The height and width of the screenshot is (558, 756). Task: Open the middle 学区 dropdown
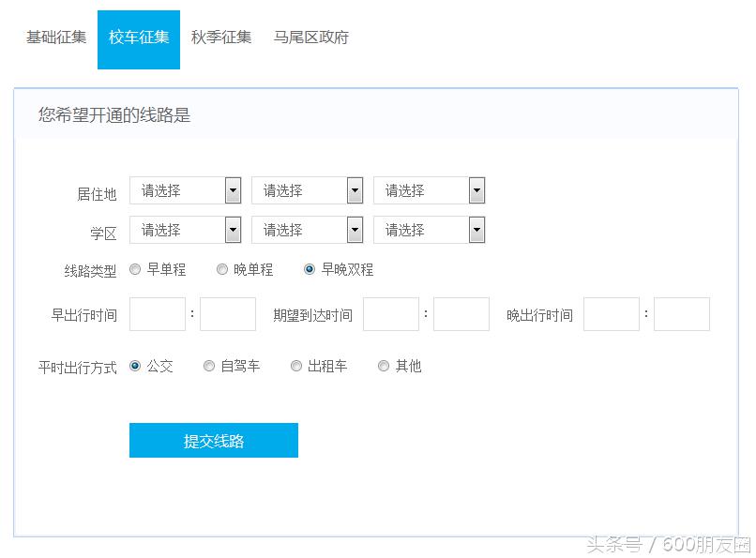[308, 230]
